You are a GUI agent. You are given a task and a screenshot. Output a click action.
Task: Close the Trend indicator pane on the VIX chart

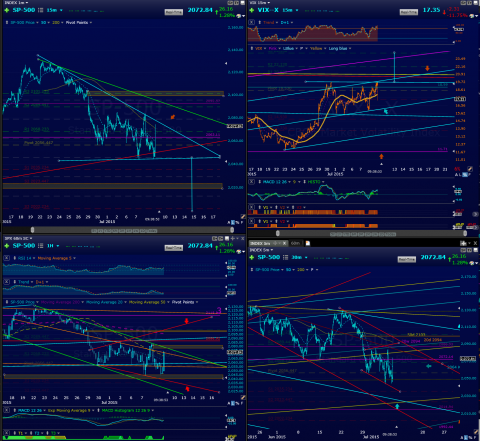252,22
